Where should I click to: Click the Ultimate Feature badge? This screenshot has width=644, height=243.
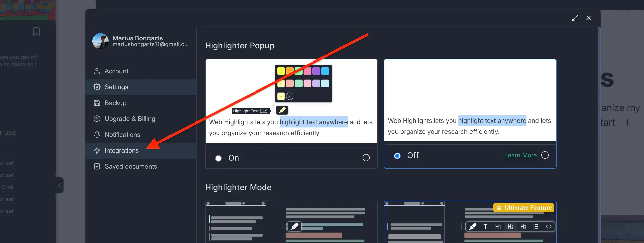point(524,208)
